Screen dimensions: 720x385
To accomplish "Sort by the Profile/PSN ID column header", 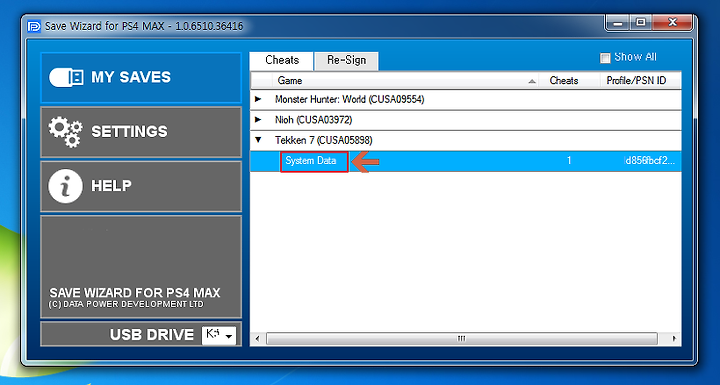I will [640, 81].
